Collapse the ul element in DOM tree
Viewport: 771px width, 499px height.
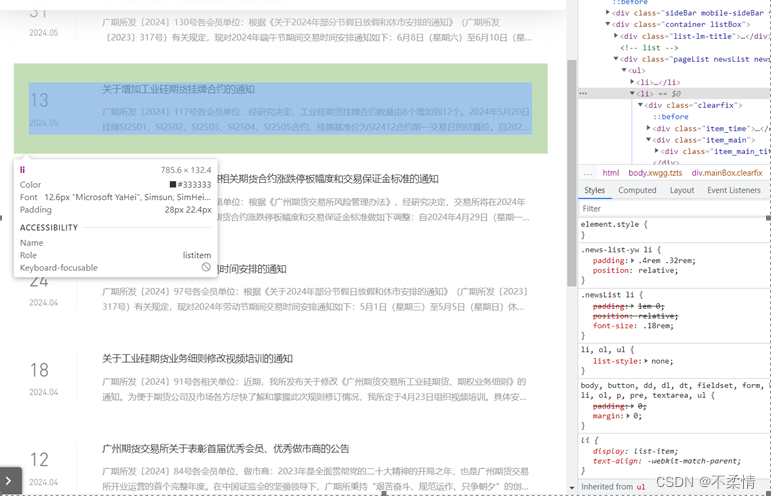tap(624, 70)
